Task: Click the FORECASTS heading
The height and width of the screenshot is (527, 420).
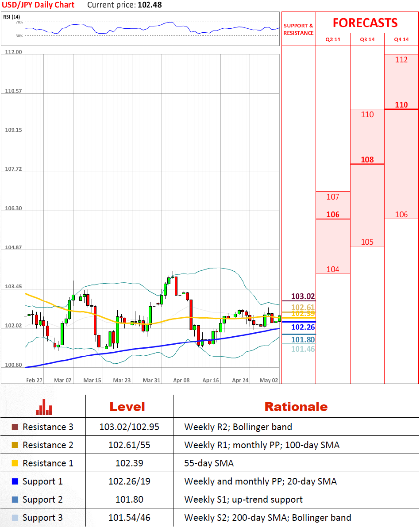Action: (x=365, y=23)
